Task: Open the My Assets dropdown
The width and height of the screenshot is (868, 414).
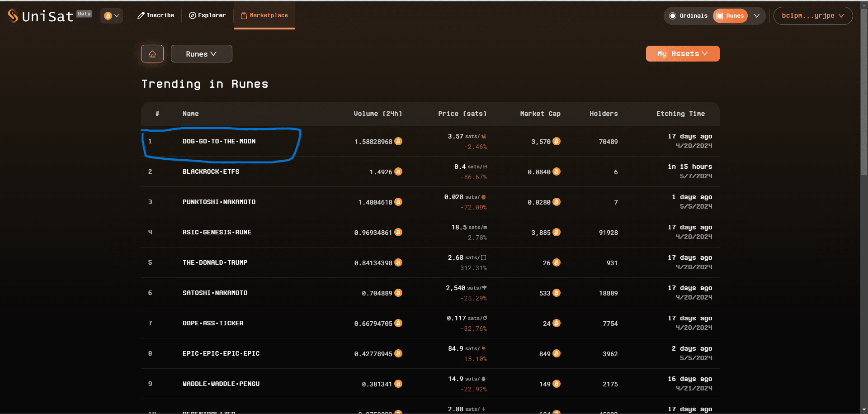Action: [683, 53]
